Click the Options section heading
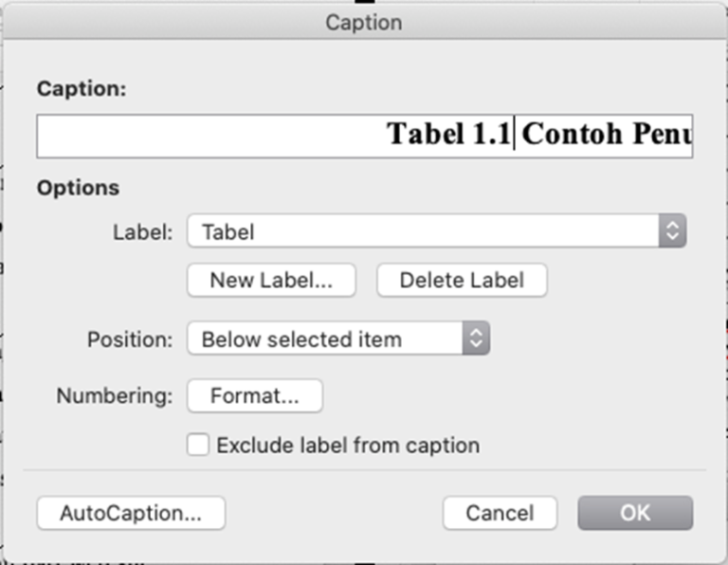Image resolution: width=728 pixels, height=565 pixels. [x=78, y=188]
